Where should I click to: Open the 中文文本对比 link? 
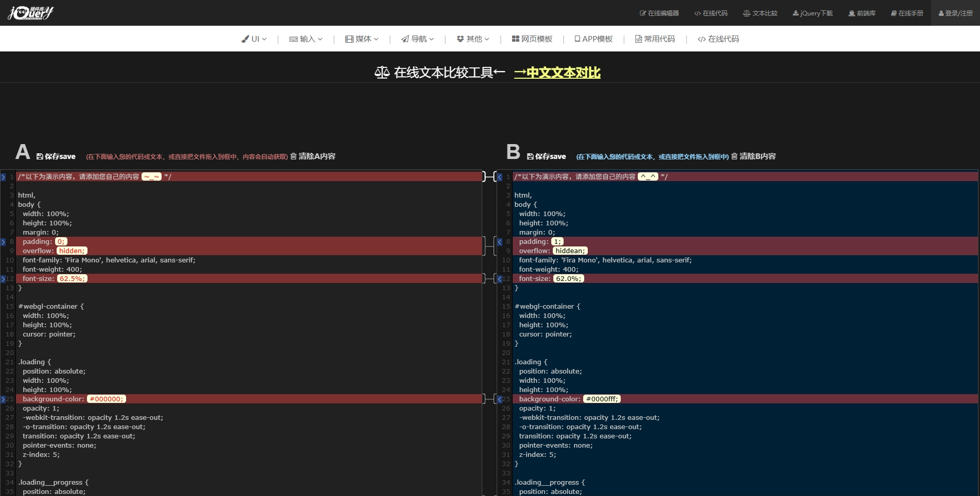557,73
